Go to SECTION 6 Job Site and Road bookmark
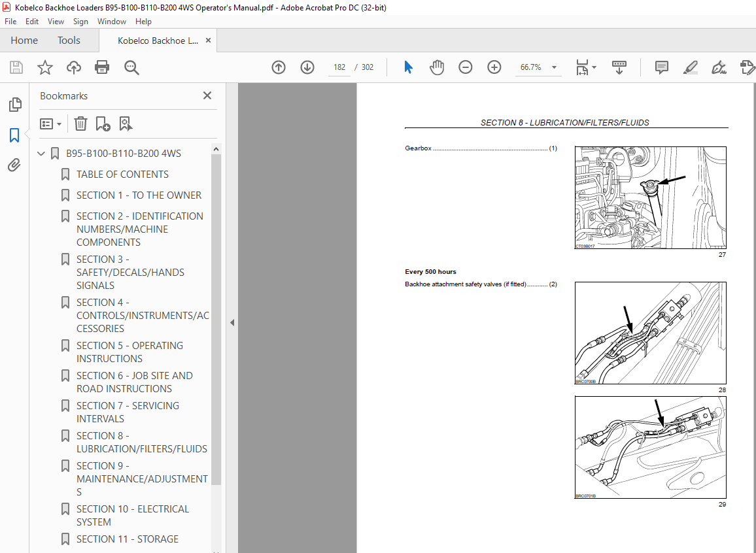Viewport: 756px width, 553px height. 135,382
